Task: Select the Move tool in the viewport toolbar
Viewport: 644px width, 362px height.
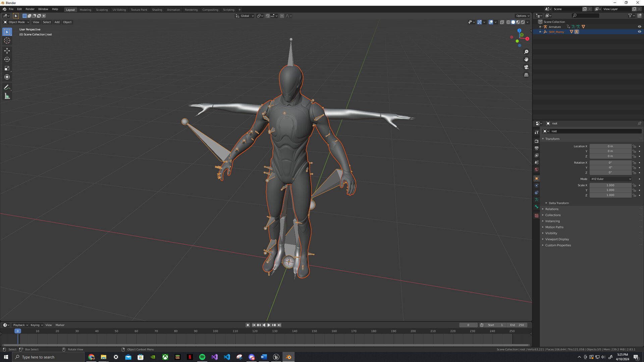Action: tap(7, 51)
